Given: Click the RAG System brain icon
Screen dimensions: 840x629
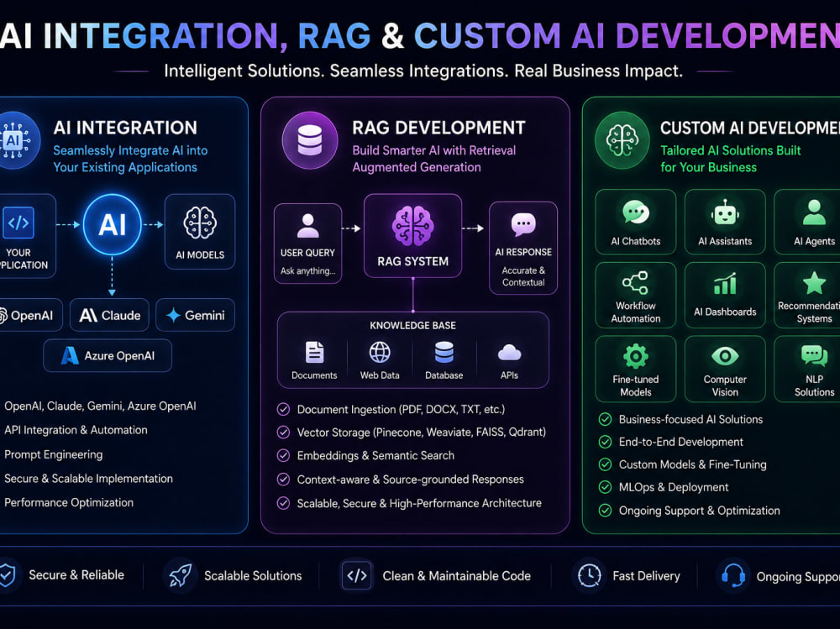Looking at the screenshot, I should pyautogui.click(x=412, y=226).
